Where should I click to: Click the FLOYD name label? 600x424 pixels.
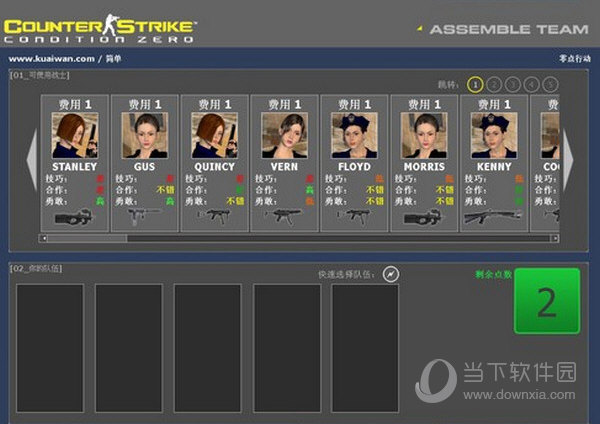tap(354, 167)
